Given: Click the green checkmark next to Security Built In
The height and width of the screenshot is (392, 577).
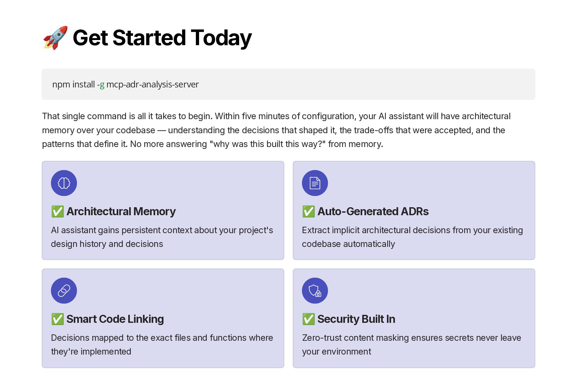Looking at the screenshot, I should click(309, 319).
